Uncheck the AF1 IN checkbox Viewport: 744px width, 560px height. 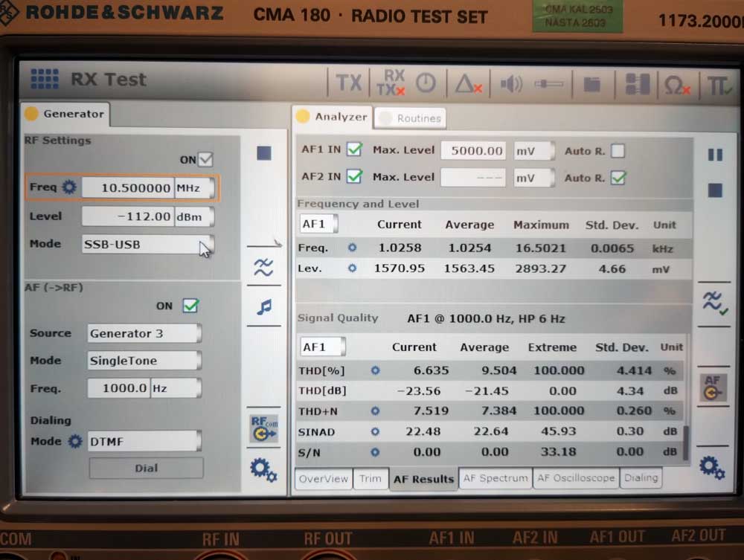point(354,149)
